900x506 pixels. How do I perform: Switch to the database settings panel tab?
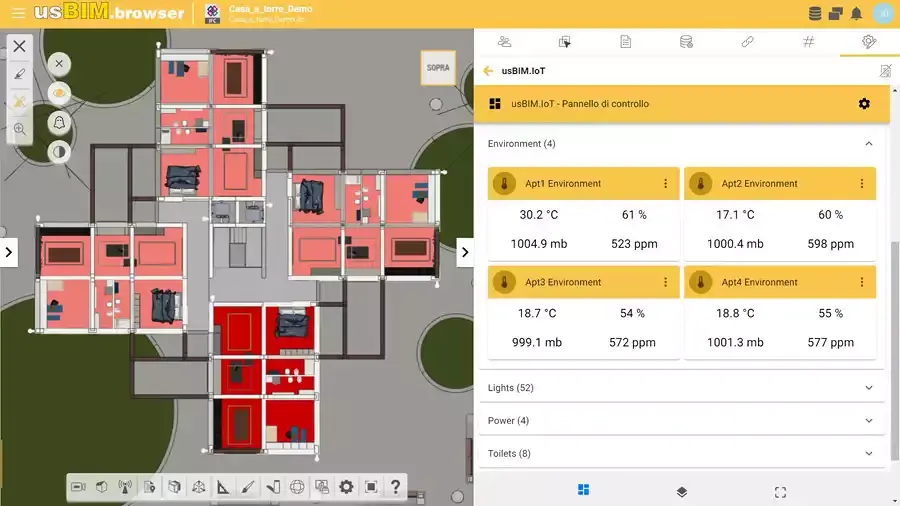[x=686, y=41]
